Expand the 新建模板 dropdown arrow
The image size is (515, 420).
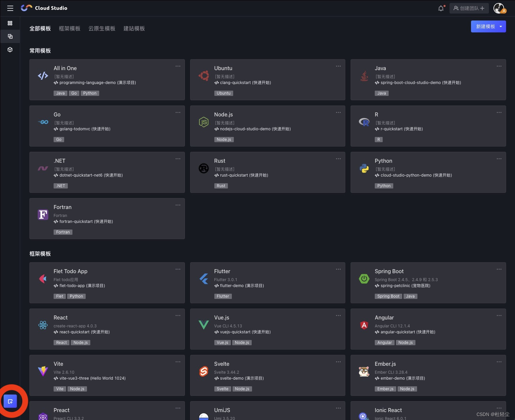(x=501, y=26)
